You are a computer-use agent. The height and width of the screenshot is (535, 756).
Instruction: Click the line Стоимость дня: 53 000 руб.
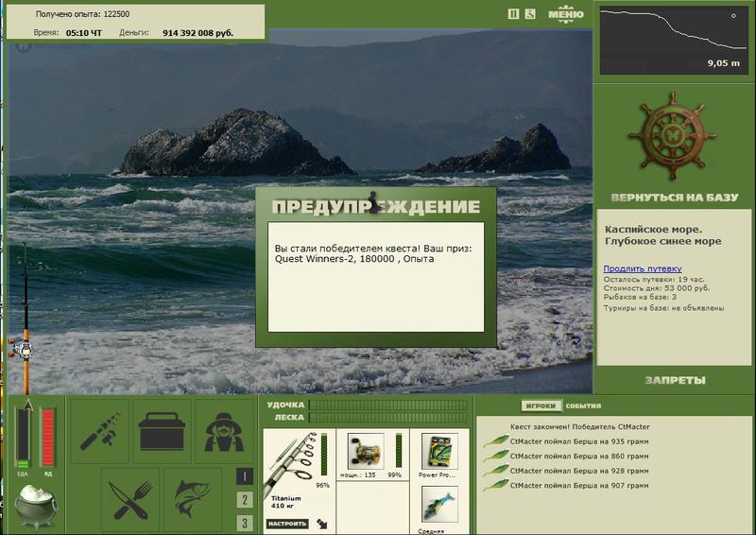(656, 288)
